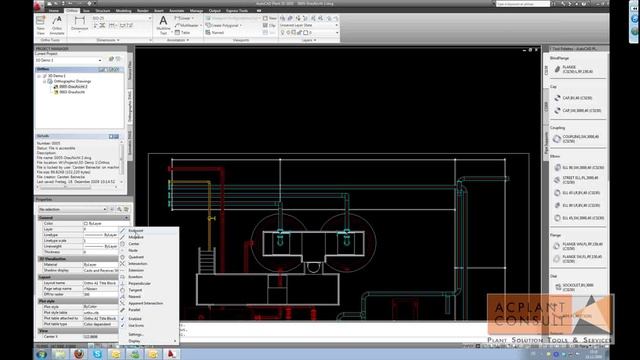Toggle Use Icons in the snap menu

pos(149,326)
